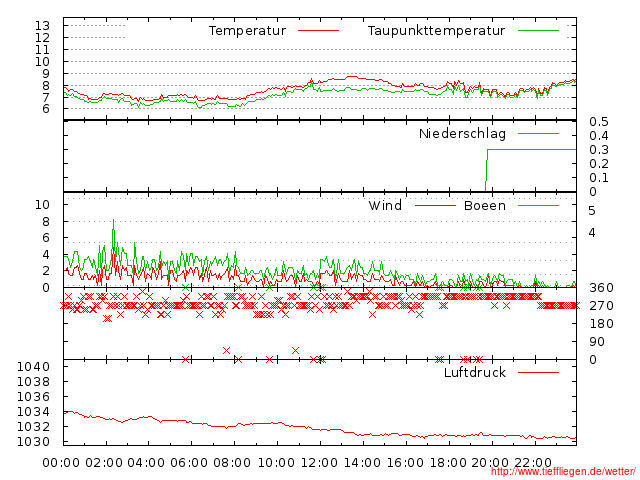Image resolution: width=640 pixels, height=480 pixels.
Task: Click the red Temperatur legend line
Action: click(x=318, y=31)
